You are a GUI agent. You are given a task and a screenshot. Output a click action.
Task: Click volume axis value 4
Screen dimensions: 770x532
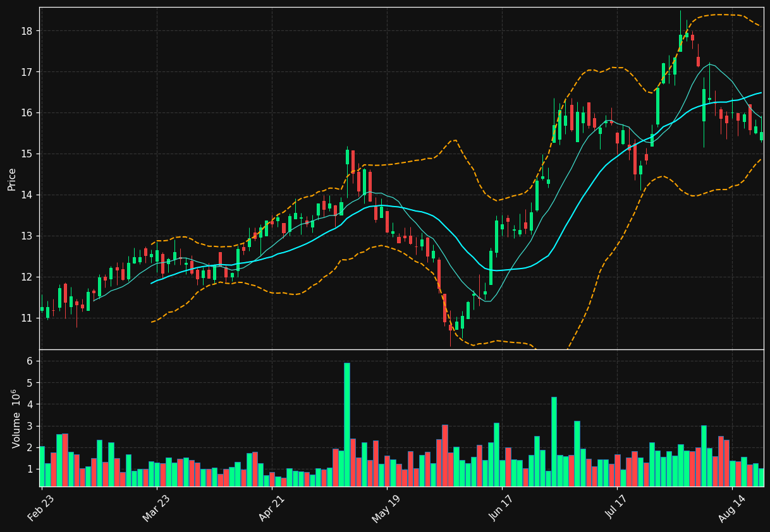pyautogui.click(x=30, y=404)
